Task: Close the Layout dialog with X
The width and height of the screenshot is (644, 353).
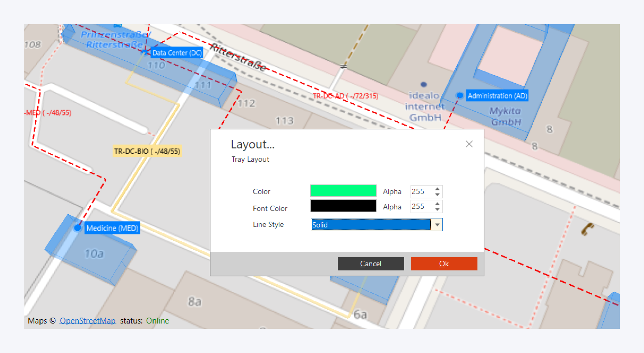Action: pos(469,144)
